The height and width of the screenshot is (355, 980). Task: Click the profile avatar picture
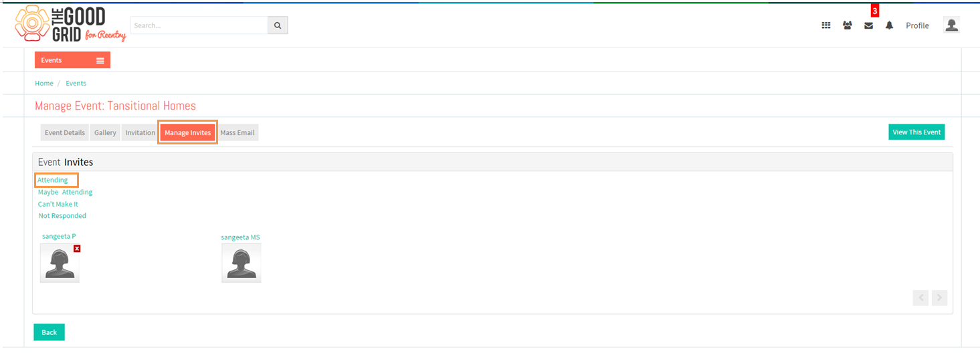[951, 25]
